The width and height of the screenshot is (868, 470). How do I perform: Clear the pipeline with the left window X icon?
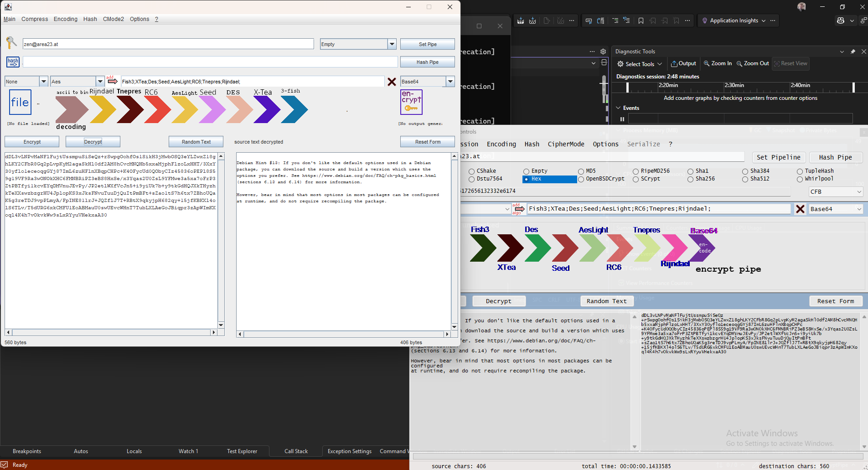point(392,82)
